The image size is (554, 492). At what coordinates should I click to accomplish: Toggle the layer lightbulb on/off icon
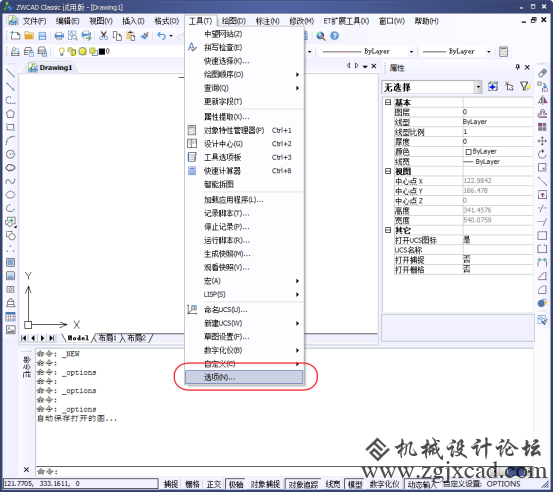coord(61,52)
